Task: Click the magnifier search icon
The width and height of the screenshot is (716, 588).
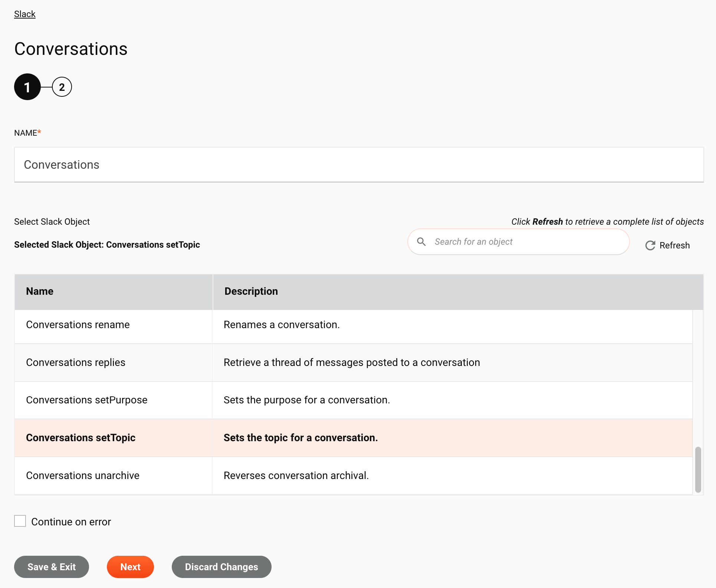Action: 421,242
